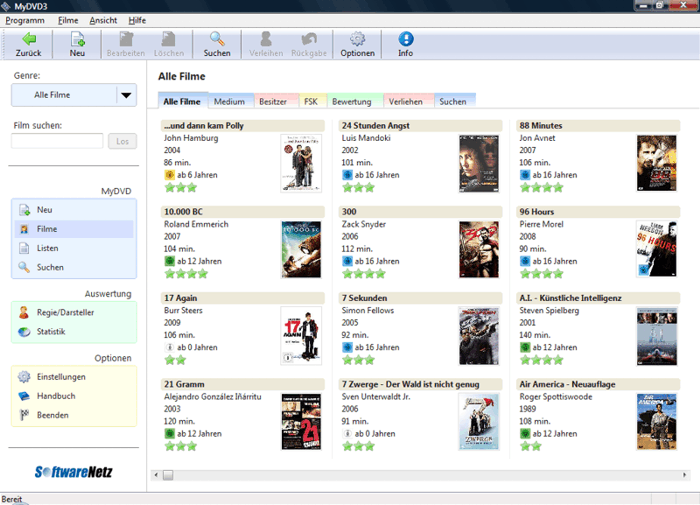Screen dimensions: 700x505
Task: Open Suchen from the toolbar magnifier
Action: (217, 39)
